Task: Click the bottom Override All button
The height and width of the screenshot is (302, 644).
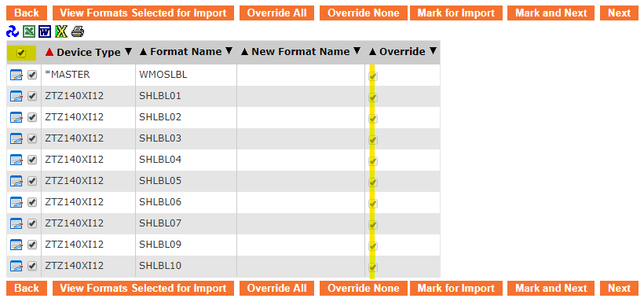Action: tap(276, 289)
